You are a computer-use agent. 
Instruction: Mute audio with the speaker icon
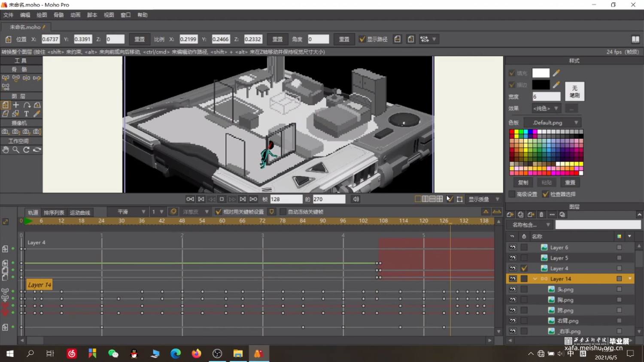pyautogui.click(x=356, y=199)
